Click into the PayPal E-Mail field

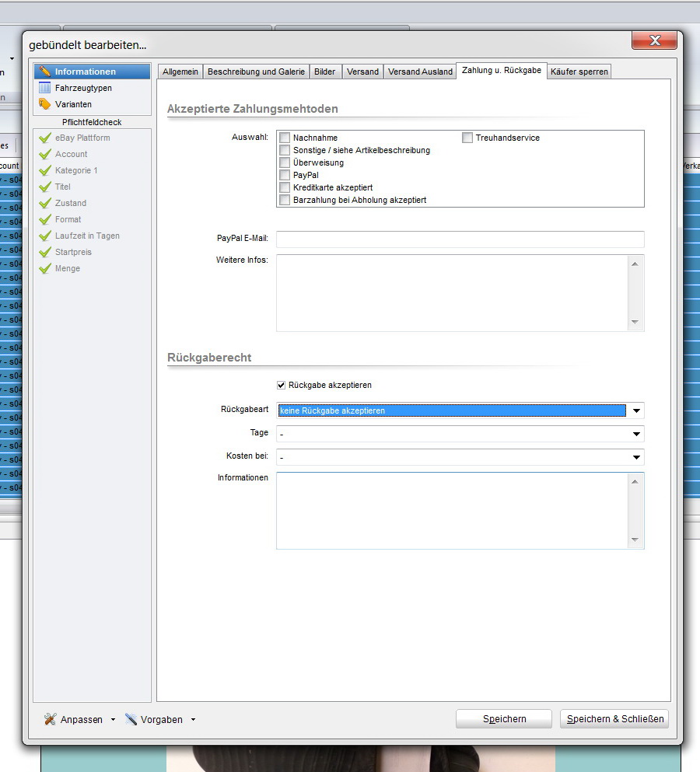pyautogui.click(x=460, y=239)
